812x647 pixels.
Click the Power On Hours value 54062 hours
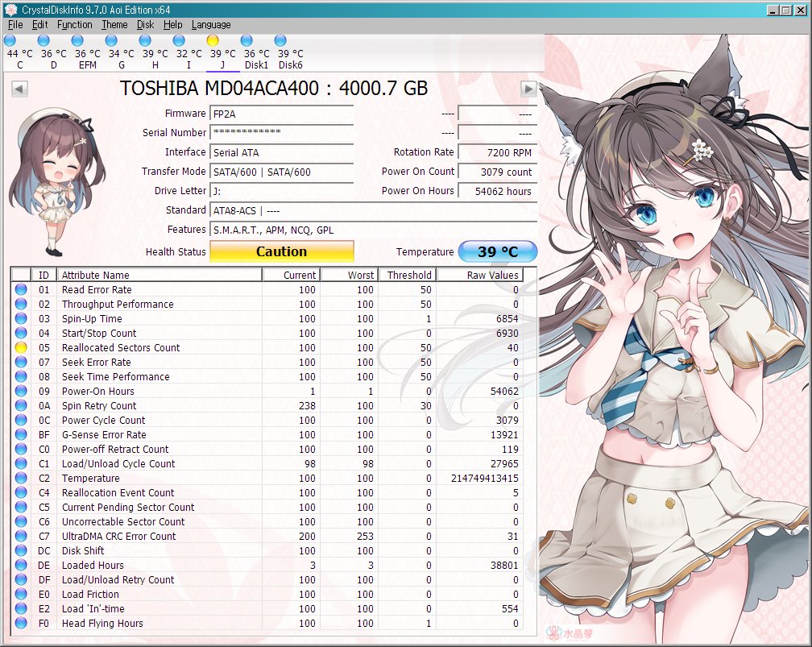click(x=498, y=191)
